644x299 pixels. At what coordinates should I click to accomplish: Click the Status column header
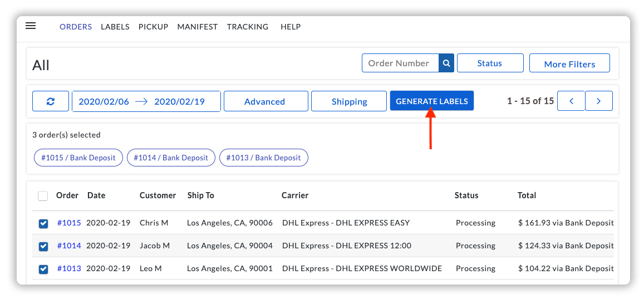click(466, 195)
